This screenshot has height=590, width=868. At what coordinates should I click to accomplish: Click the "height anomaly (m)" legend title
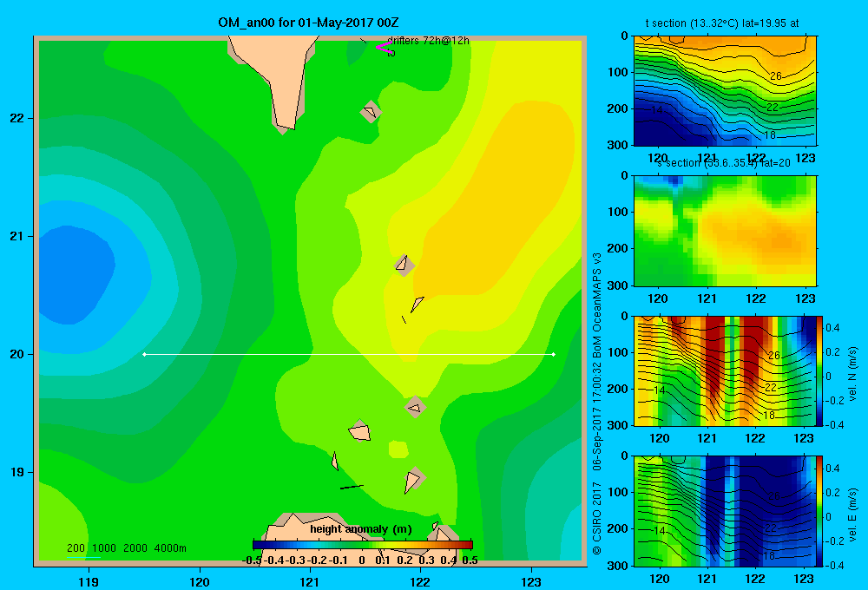pyautogui.click(x=361, y=529)
